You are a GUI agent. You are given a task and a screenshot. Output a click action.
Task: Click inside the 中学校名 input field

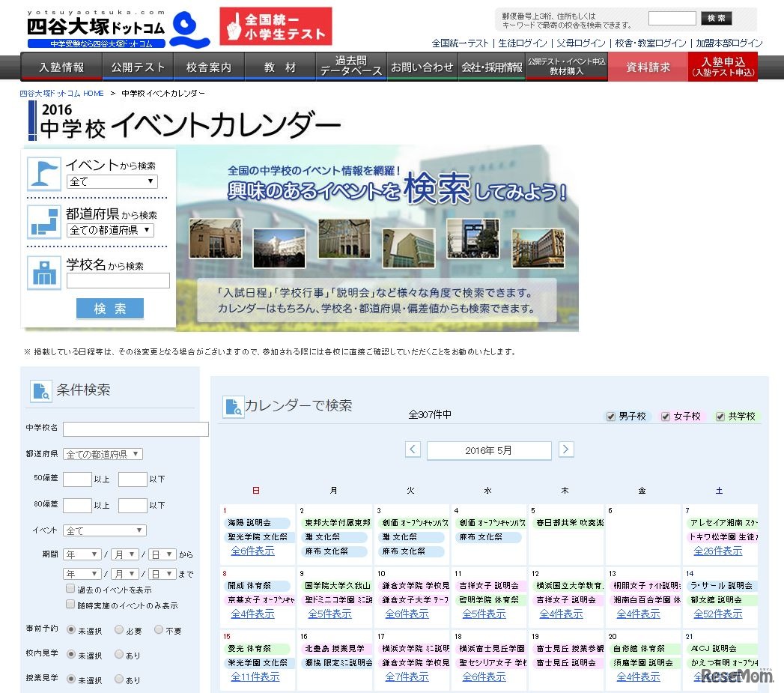[135, 429]
